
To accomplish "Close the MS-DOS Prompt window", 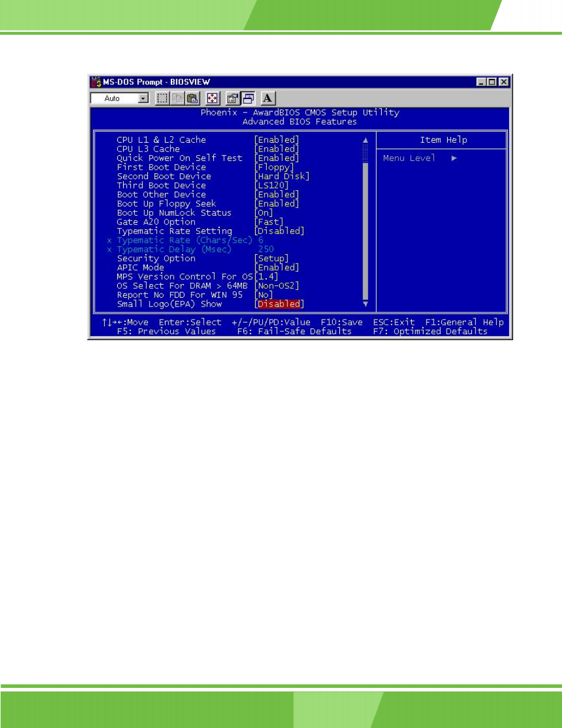I will coord(504,82).
